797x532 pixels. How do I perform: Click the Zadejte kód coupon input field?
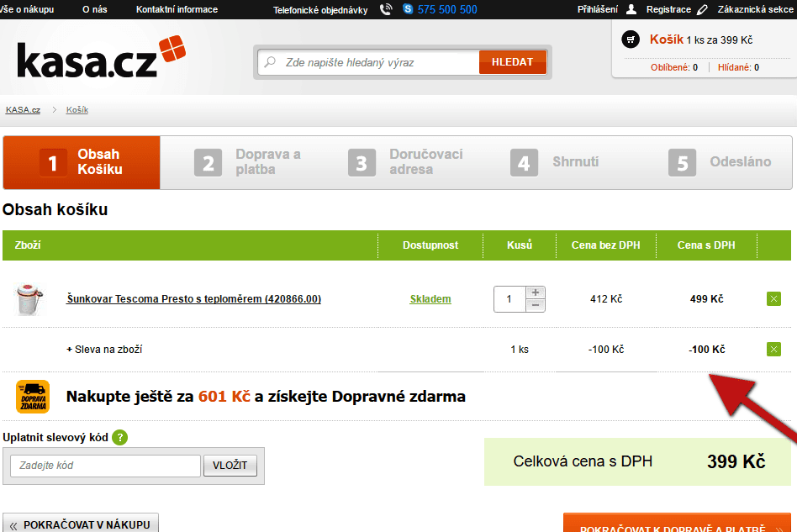[x=104, y=465]
